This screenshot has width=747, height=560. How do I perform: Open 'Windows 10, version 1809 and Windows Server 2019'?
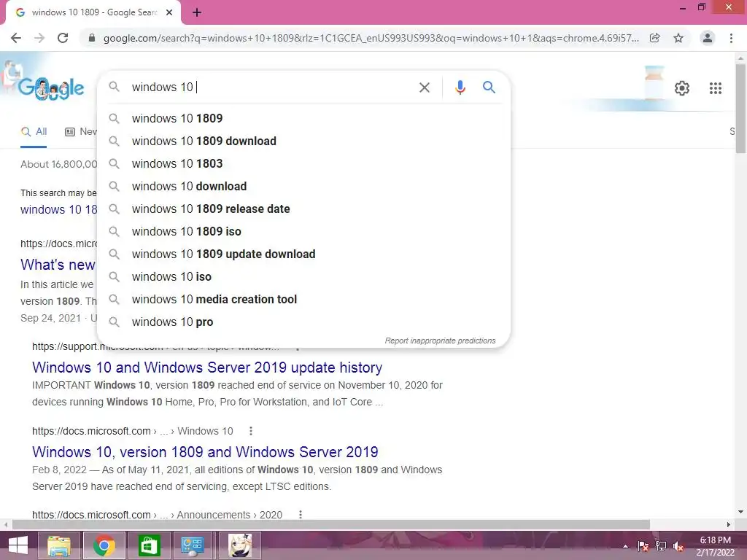click(x=205, y=452)
